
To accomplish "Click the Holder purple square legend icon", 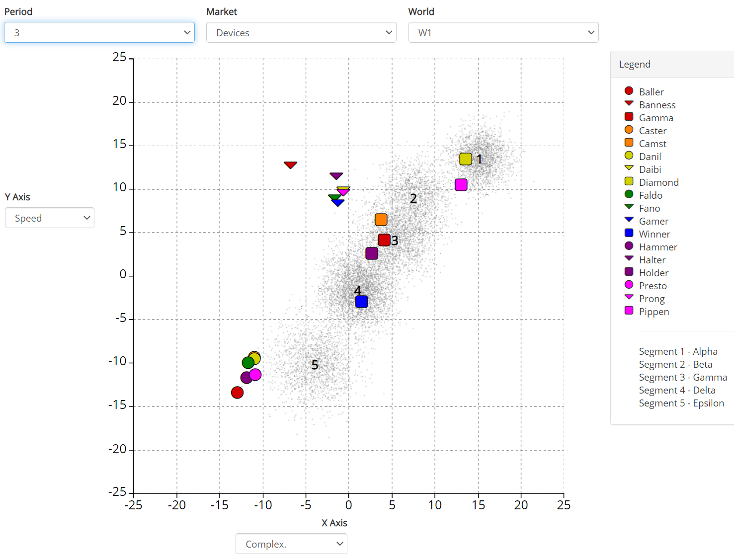I will [x=629, y=271].
